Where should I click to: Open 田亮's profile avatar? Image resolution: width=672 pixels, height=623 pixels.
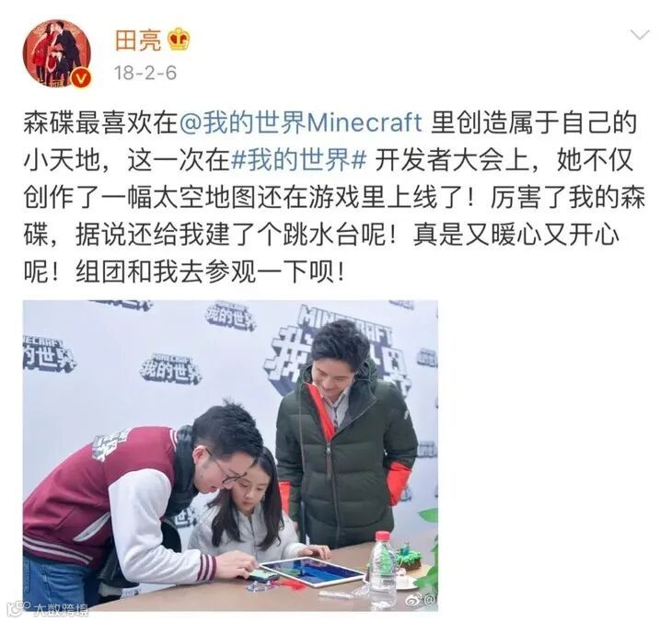pyautogui.click(x=56, y=53)
